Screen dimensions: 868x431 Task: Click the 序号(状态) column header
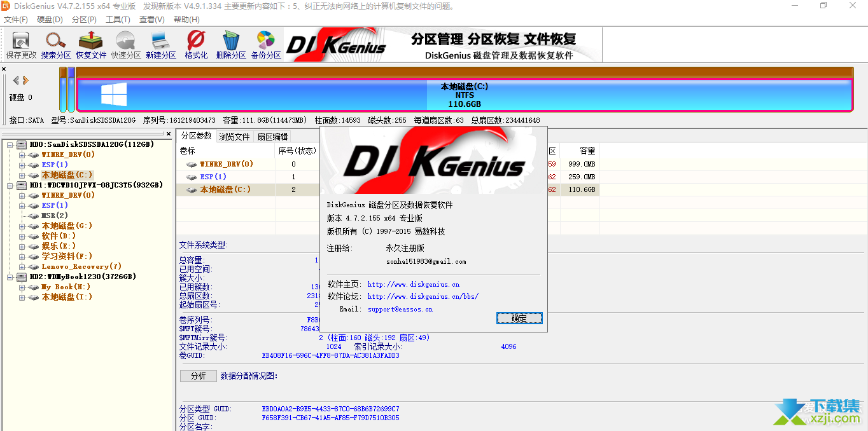point(297,151)
